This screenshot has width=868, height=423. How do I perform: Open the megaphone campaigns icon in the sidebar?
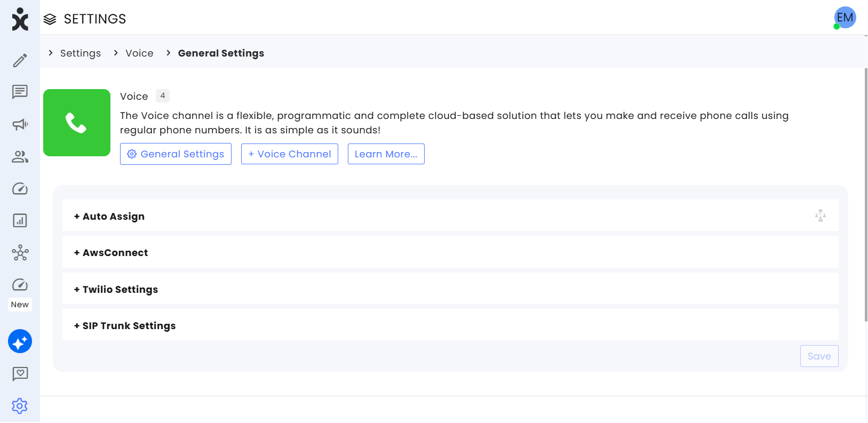pyautogui.click(x=20, y=124)
